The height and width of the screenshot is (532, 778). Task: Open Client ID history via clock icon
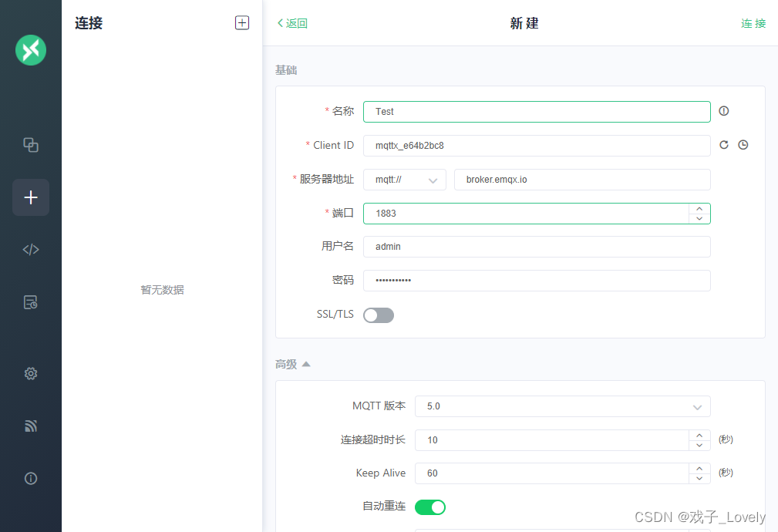pos(742,145)
